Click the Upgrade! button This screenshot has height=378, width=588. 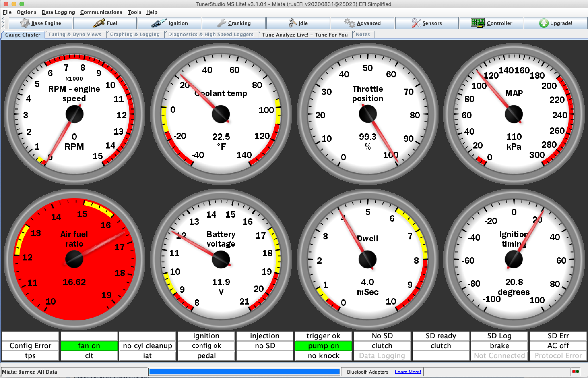556,23
